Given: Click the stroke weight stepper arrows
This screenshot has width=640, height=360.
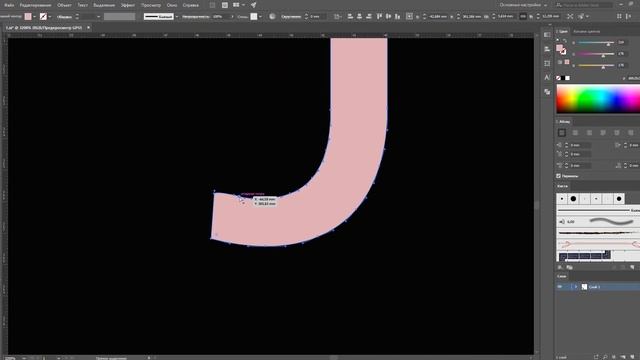Looking at the screenshot, I should 77,17.
